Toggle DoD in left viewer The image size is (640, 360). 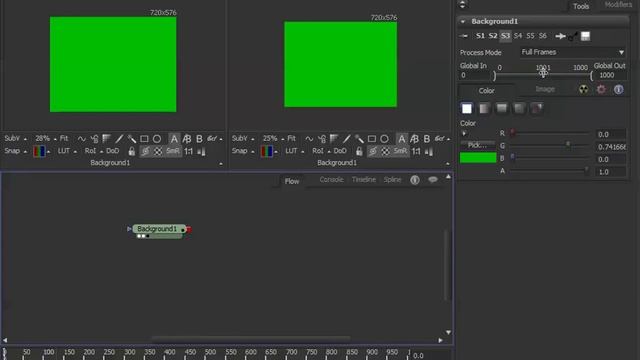pyautogui.click(x=113, y=151)
